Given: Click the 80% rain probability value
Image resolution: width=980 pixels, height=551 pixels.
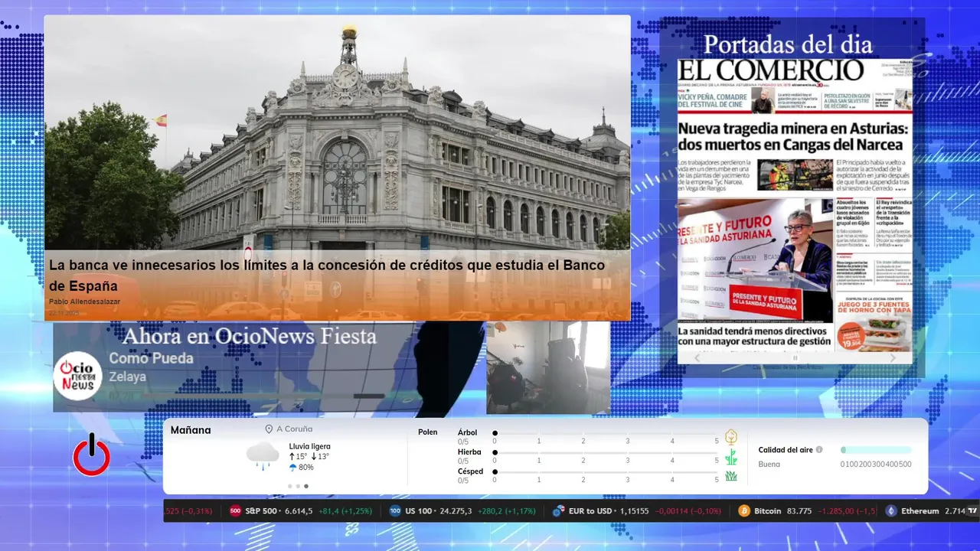Looking at the screenshot, I should 306,468.
